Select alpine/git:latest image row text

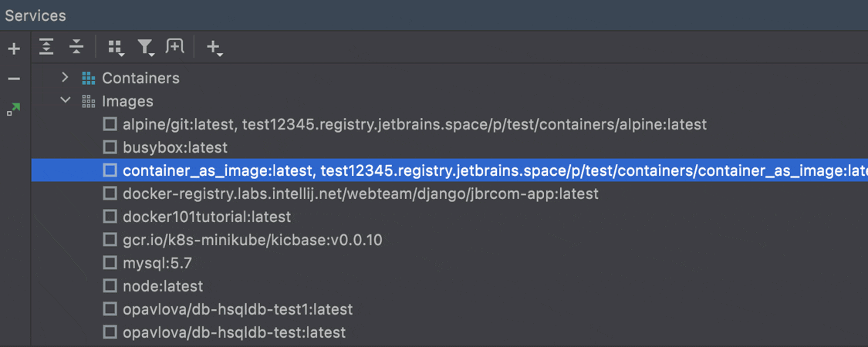coord(414,124)
